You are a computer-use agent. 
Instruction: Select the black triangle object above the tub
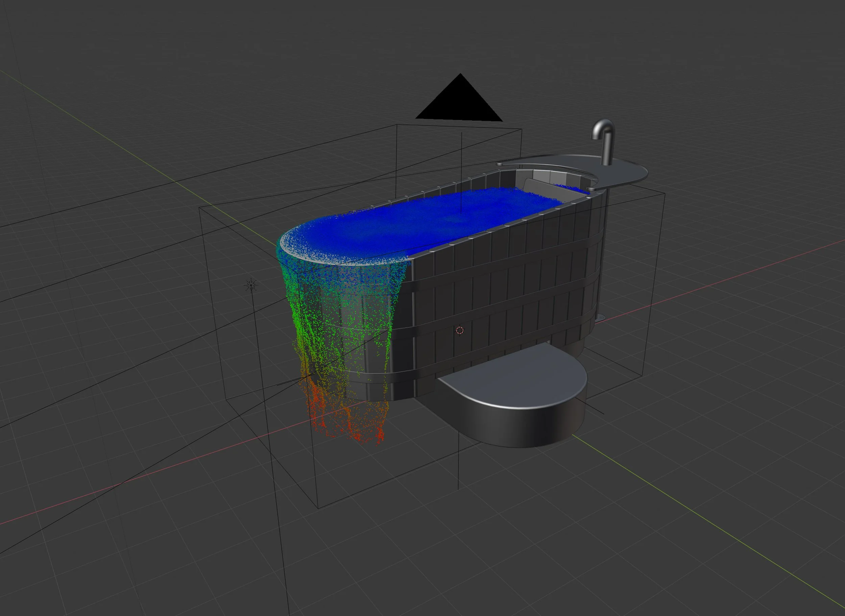point(459,97)
